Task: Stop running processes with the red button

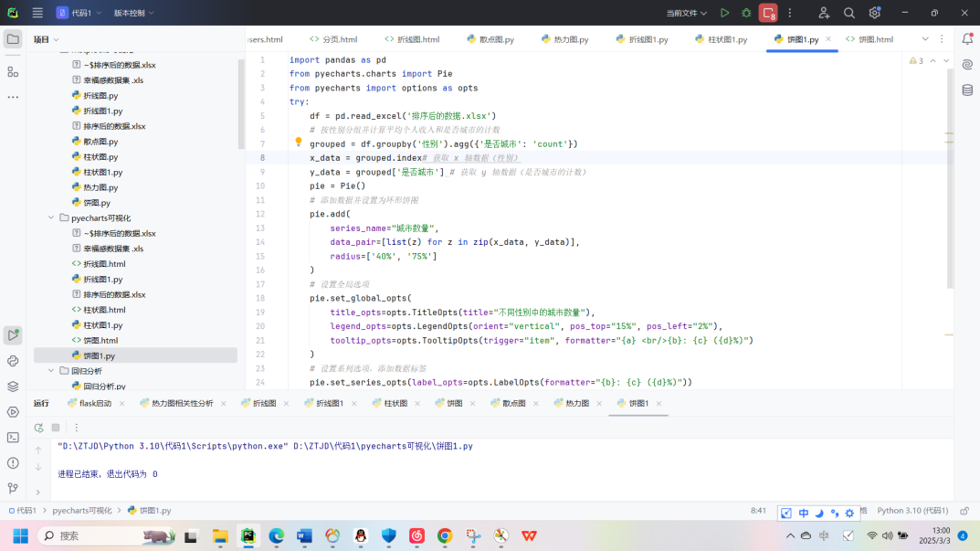Action: pos(768,13)
